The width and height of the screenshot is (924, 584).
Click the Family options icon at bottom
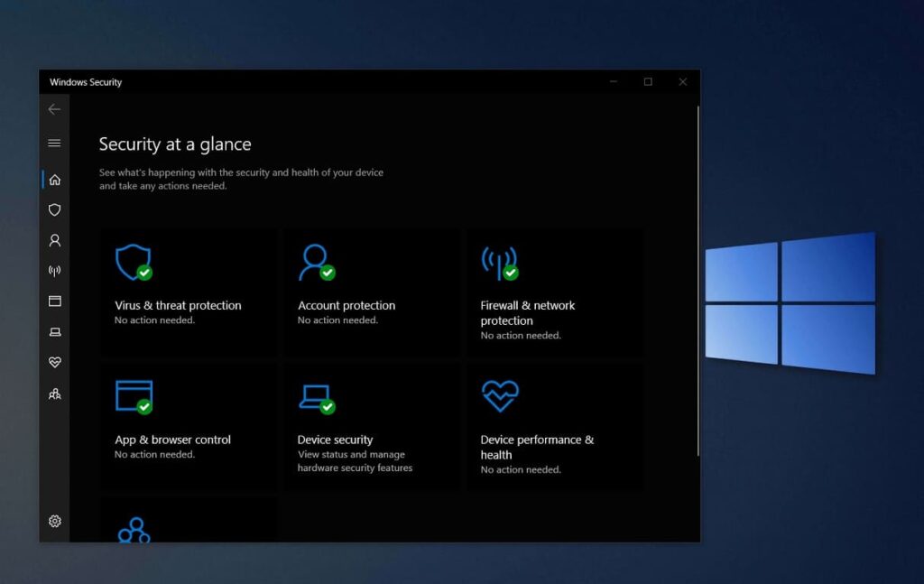coord(134,530)
